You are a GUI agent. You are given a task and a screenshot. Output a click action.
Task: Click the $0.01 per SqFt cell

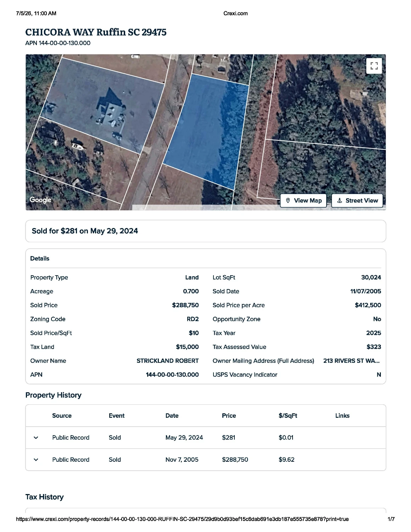point(286,438)
